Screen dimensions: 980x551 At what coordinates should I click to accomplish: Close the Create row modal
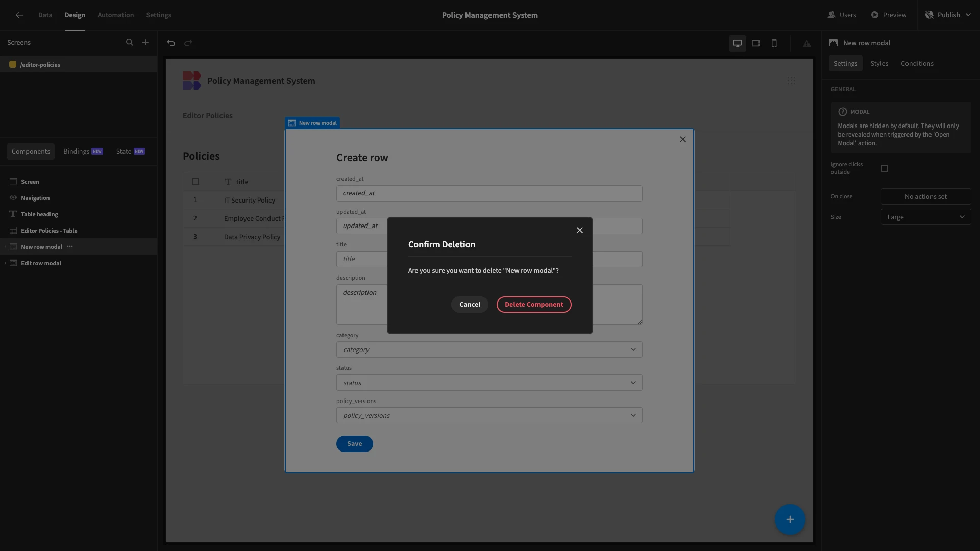coord(683,139)
